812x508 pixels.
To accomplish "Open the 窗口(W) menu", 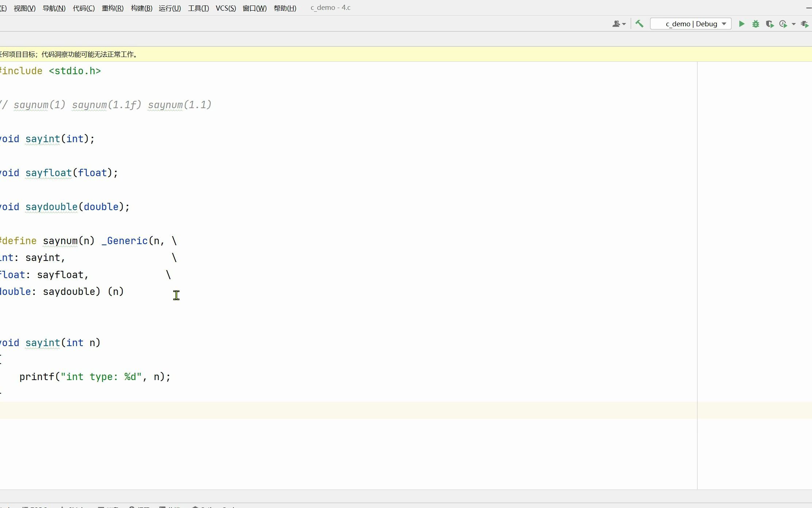I will pos(255,8).
